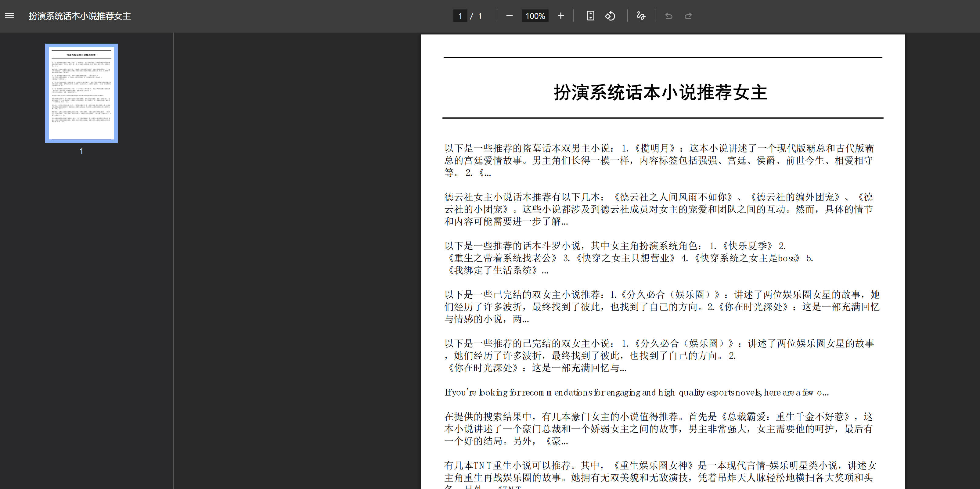
Task: Click the English esports novels sentence
Action: click(x=636, y=392)
